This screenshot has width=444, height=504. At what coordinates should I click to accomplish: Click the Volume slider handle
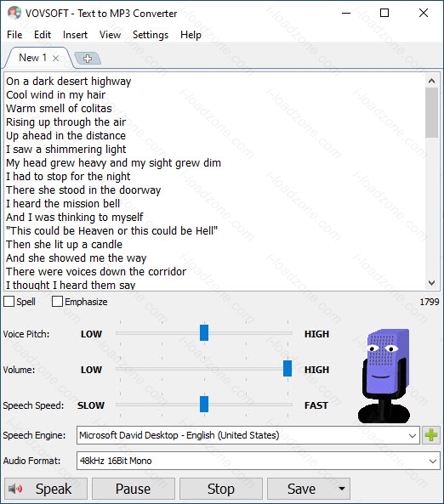pos(287,368)
